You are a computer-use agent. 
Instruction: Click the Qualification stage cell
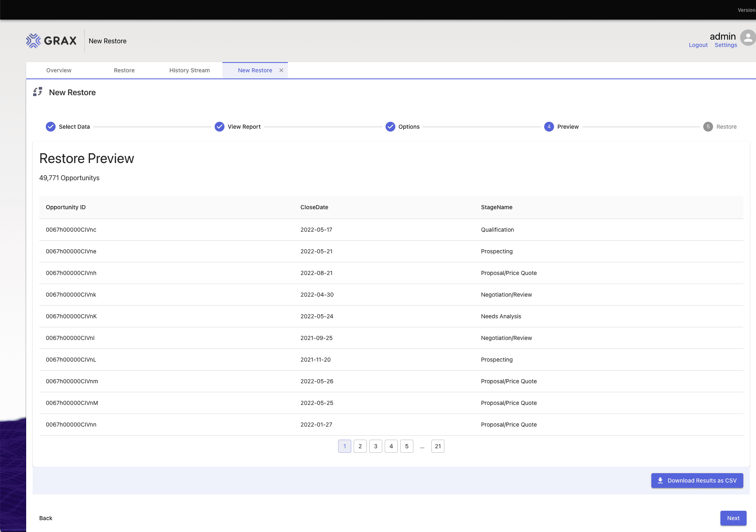[x=498, y=230]
